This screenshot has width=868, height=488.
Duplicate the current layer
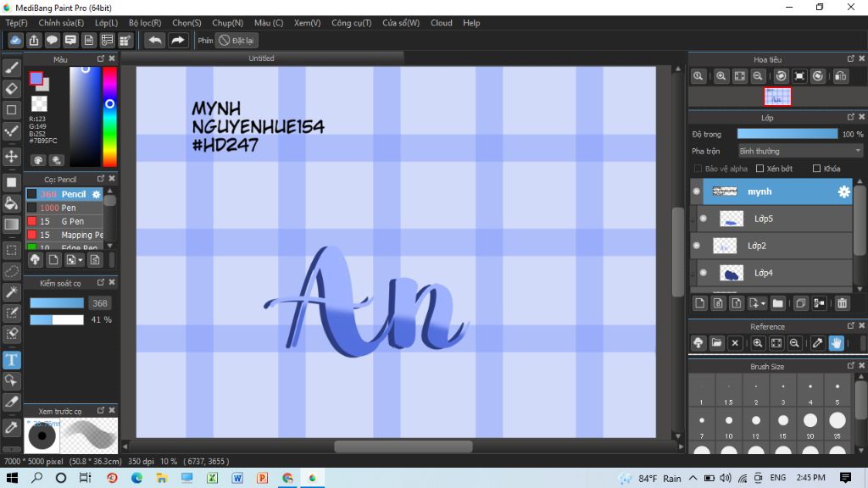pos(800,303)
